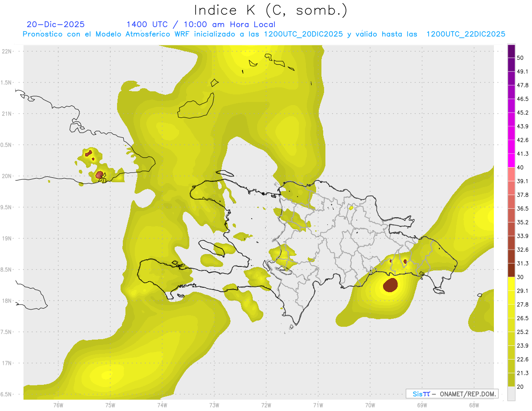Pick the bright yellow swatch between 29.1 and 30
The image size is (532, 411).
click(x=511, y=284)
